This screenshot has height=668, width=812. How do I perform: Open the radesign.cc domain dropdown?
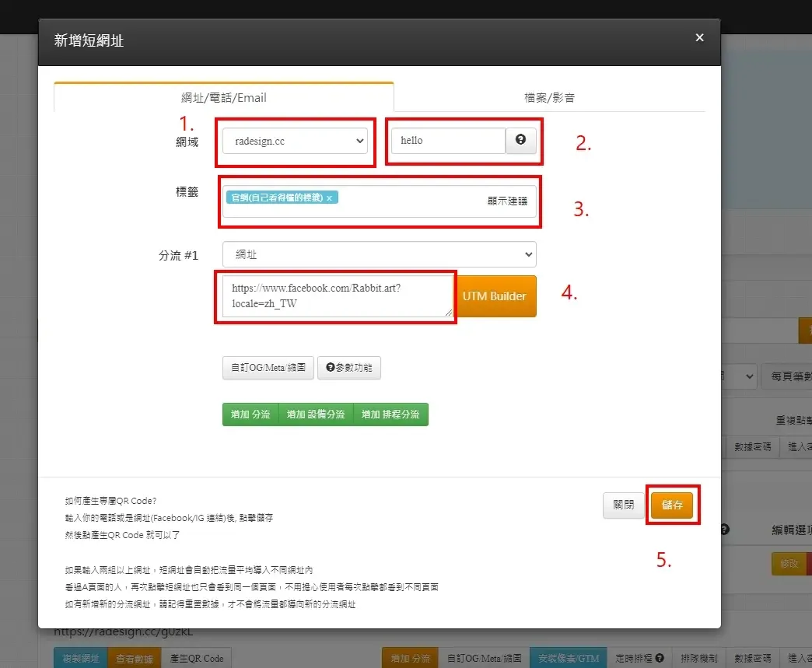(295, 141)
